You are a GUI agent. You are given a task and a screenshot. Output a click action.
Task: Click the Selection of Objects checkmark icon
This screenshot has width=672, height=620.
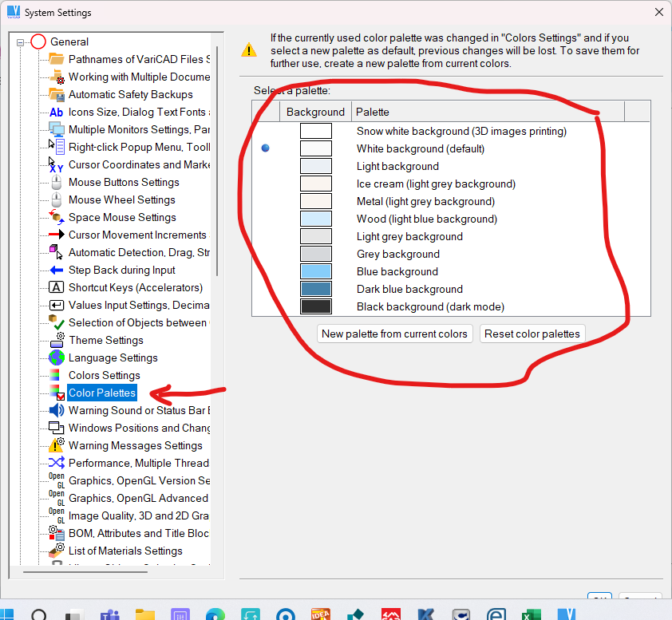(x=56, y=322)
